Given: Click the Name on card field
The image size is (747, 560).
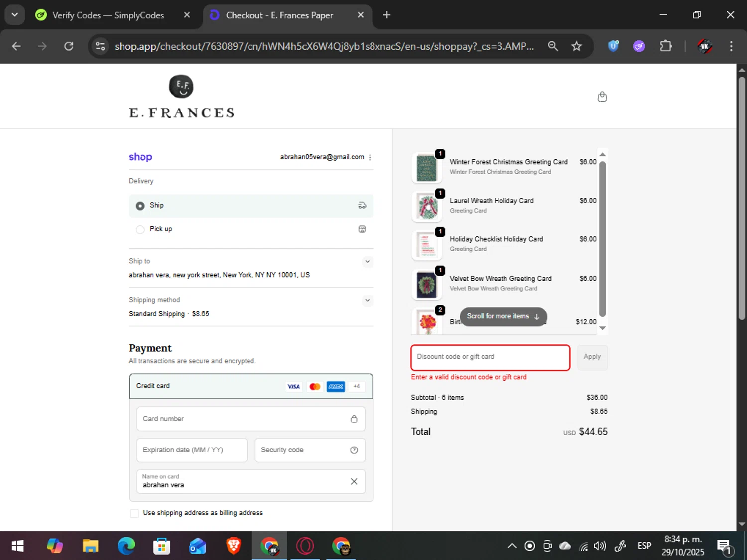Looking at the screenshot, I should pyautogui.click(x=251, y=481).
